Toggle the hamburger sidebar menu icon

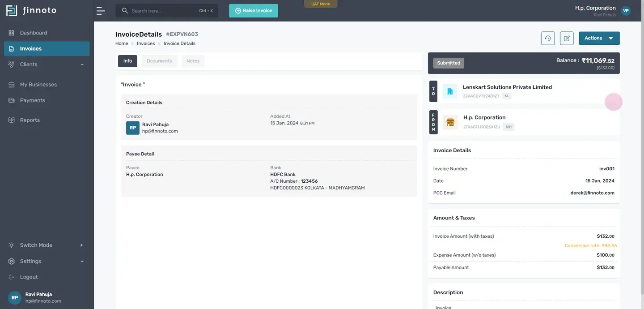[x=101, y=11]
